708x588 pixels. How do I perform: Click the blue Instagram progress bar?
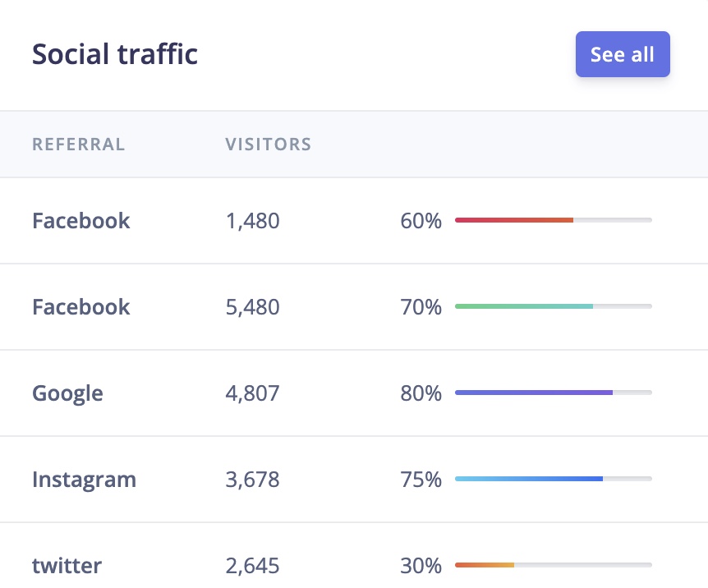[553, 479]
